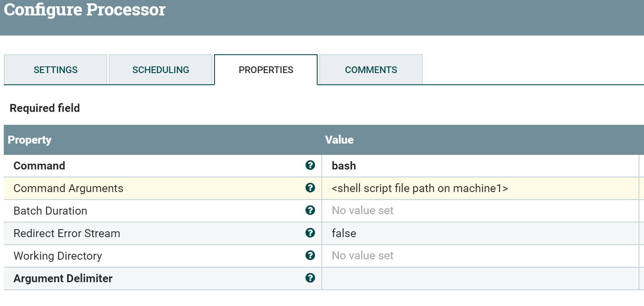Select the Redirect Error Stream property name

point(67,233)
